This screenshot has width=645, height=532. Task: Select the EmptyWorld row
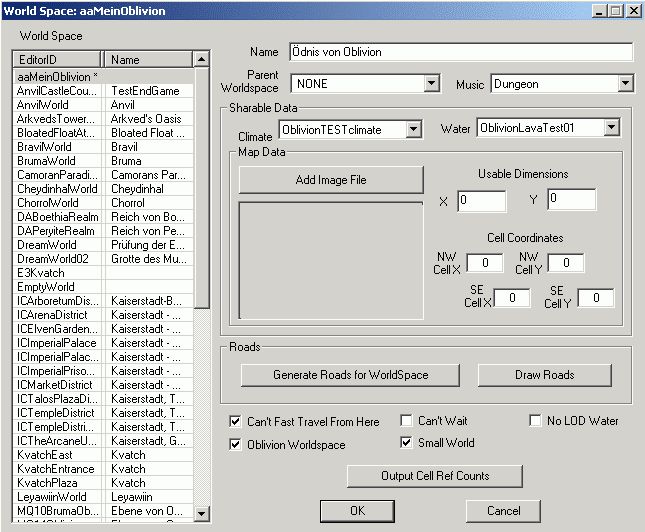point(104,287)
